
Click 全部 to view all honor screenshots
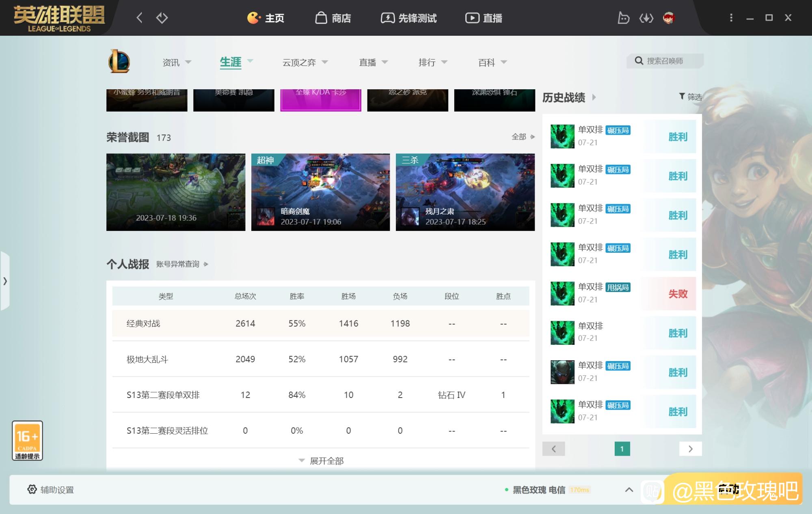(x=523, y=137)
